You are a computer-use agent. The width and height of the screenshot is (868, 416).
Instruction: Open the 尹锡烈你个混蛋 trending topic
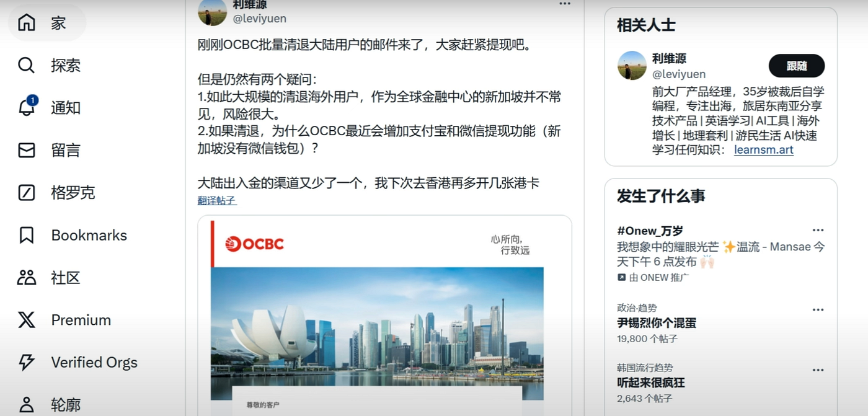point(657,323)
